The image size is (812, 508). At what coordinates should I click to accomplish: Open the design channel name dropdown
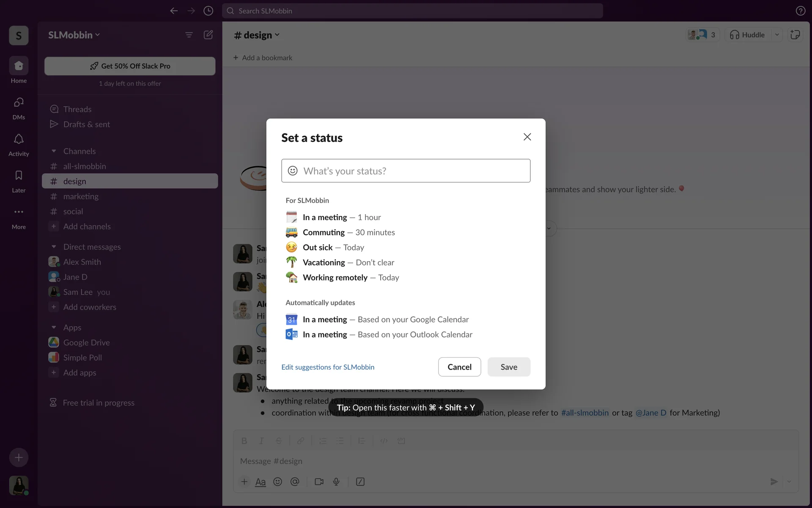coord(257,35)
